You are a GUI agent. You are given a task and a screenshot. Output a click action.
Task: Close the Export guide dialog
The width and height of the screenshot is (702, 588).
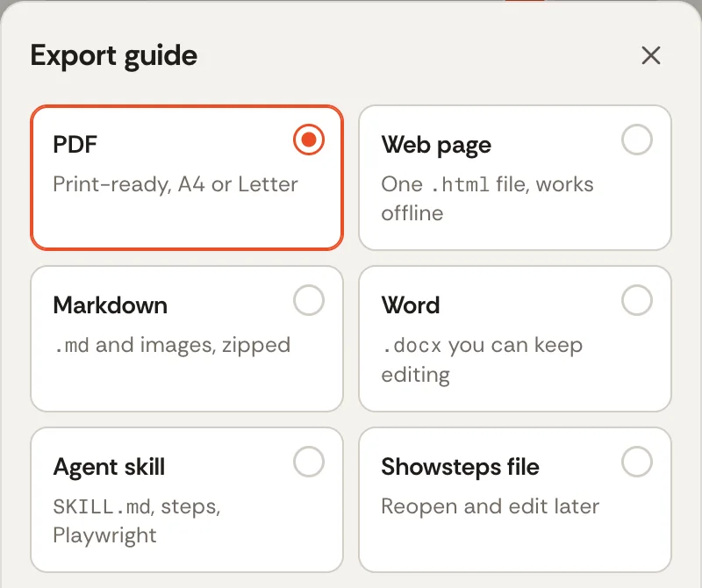pyautogui.click(x=650, y=55)
